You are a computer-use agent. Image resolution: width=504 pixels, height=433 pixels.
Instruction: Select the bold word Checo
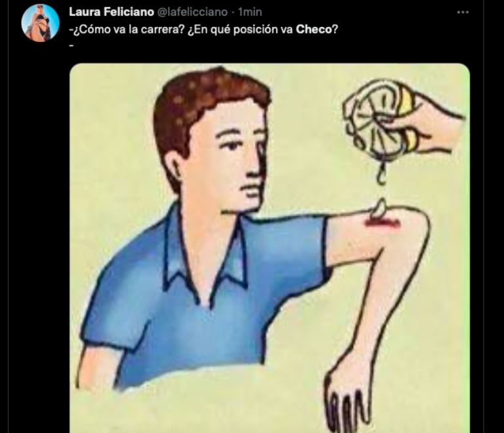pos(315,29)
